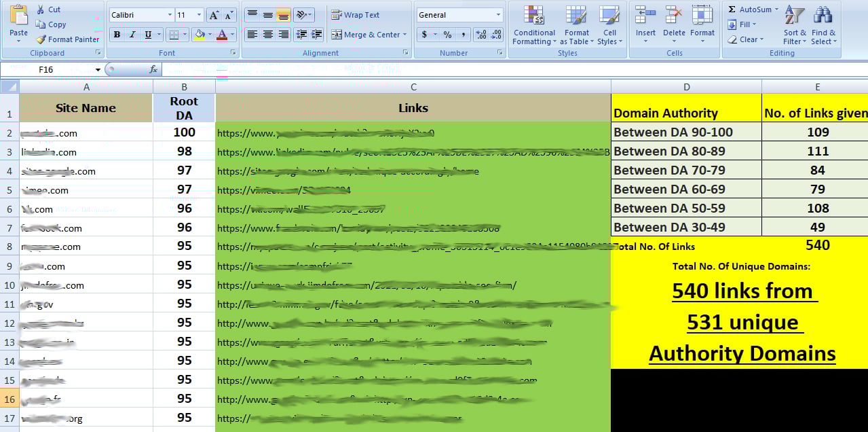This screenshot has height=432, width=868.
Task: Select the column C header
Action: point(413,87)
